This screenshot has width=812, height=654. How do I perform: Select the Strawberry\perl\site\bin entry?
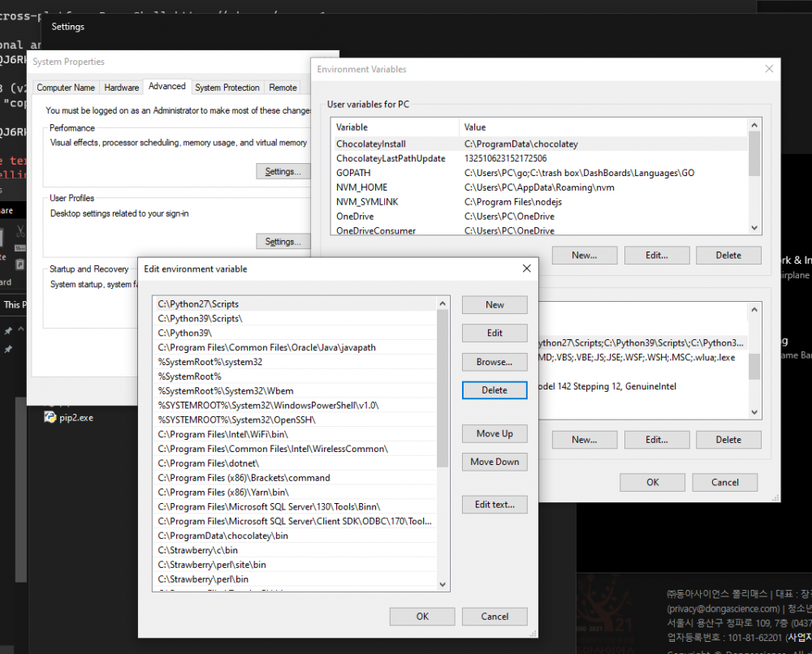click(x=296, y=565)
